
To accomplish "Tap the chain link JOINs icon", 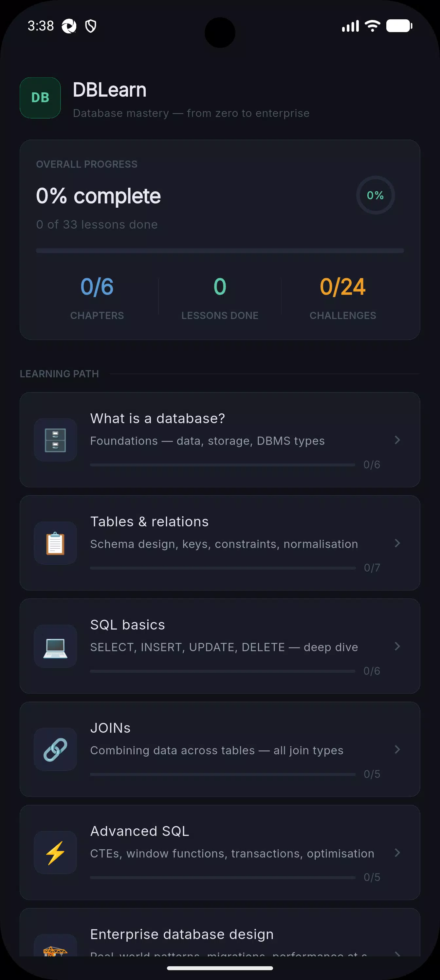I will tap(56, 749).
